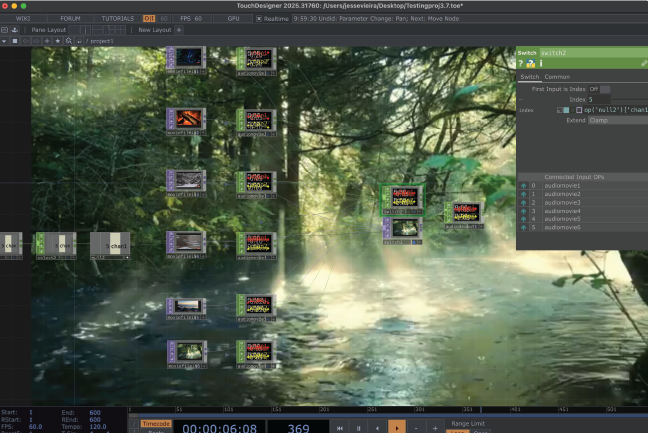Toggle the Realtime checkbox
This screenshot has height=433, width=648.
[x=259, y=19]
